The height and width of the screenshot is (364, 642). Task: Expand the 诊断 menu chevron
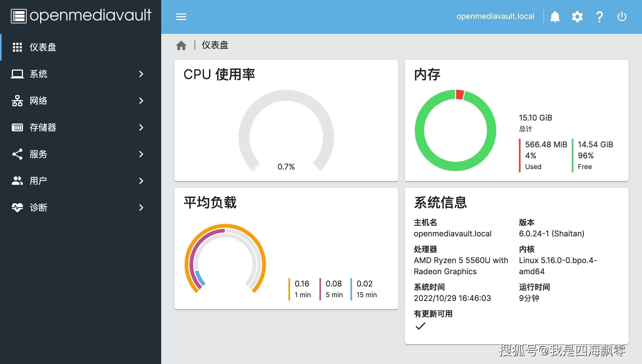tap(141, 208)
